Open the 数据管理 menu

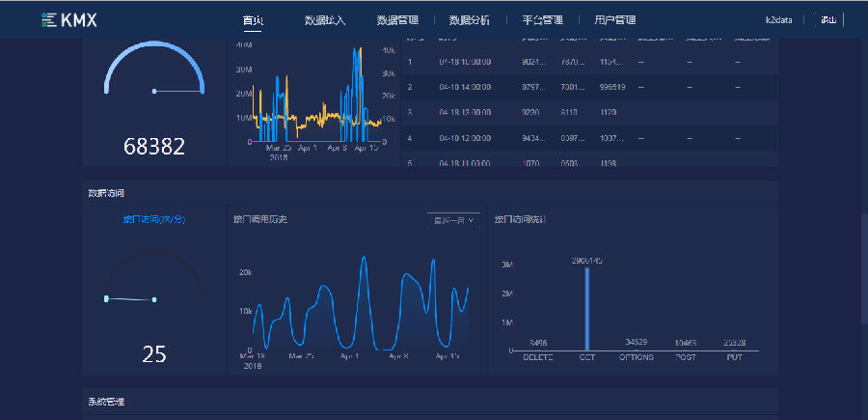pyautogui.click(x=397, y=20)
